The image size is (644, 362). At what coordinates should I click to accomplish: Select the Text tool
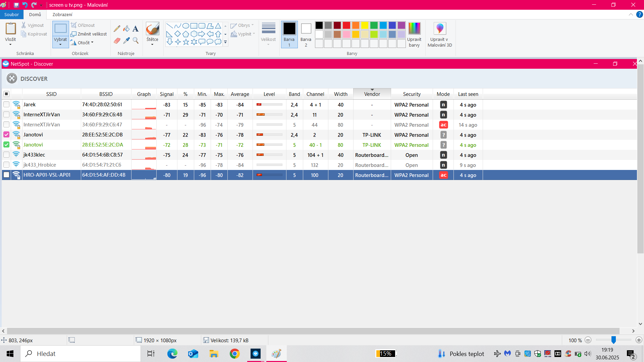[136, 29]
